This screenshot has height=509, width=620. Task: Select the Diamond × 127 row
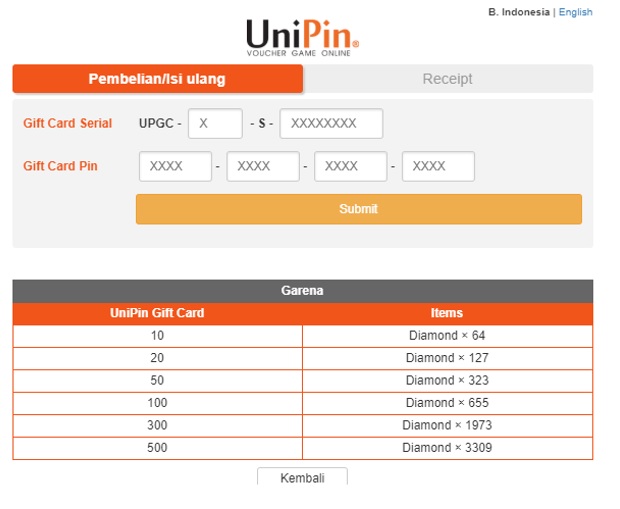[x=446, y=358]
